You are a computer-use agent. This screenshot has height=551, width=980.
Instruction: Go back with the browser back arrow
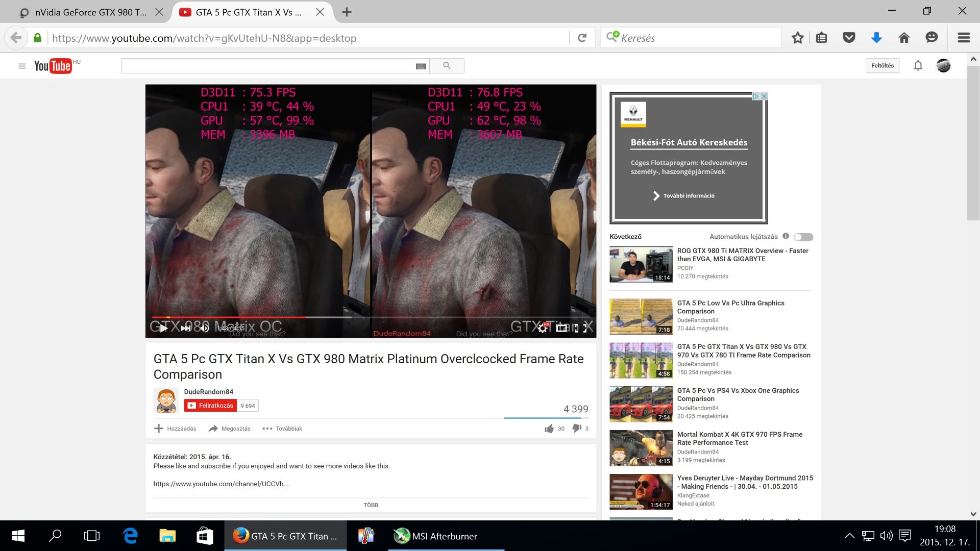pyautogui.click(x=16, y=38)
